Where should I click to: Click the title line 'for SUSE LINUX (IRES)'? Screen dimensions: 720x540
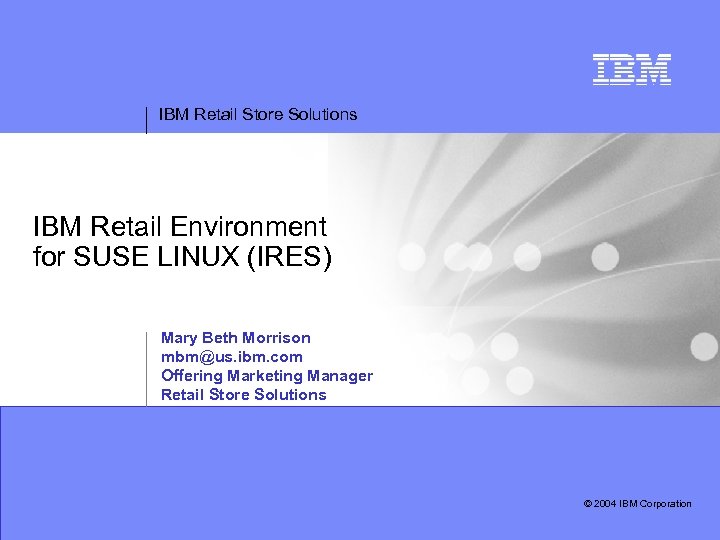point(182,256)
